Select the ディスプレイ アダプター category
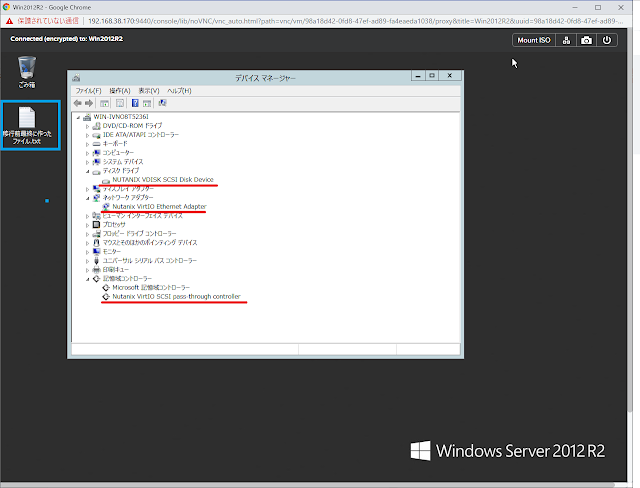 pos(128,189)
